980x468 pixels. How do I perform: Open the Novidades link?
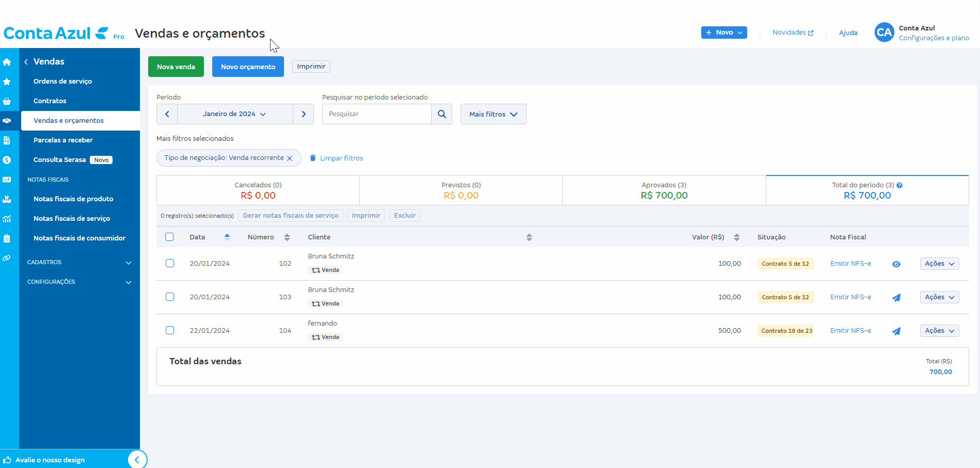[x=793, y=33]
